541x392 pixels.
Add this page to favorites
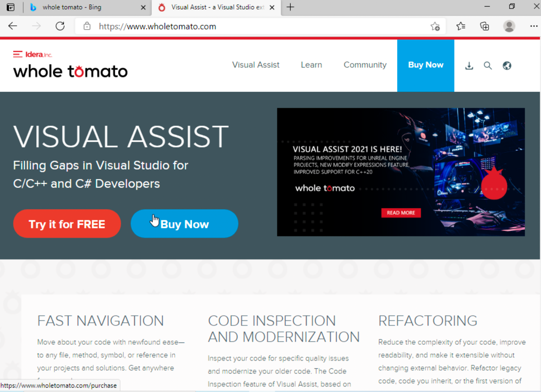435,26
